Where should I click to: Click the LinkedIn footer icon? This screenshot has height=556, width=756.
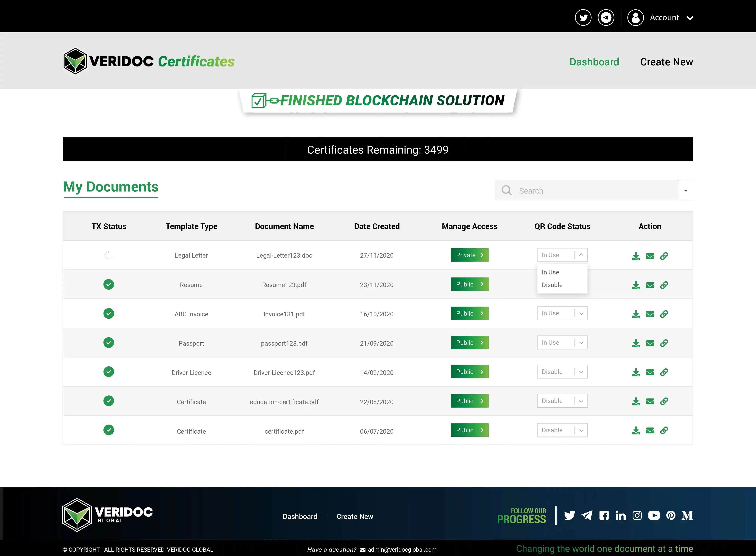[620, 515]
